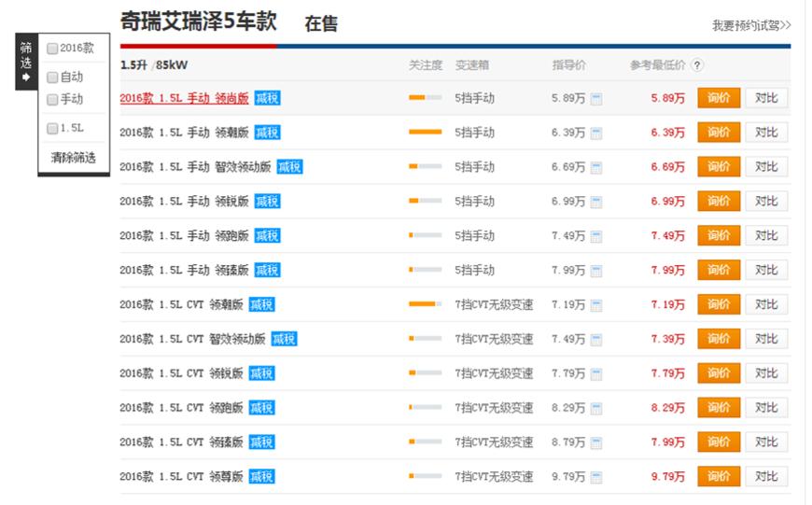Open 2016款 1.5L CVT 领尊版 model link
Image resolution: width=812 pixels, height=505 pixels.
coord(181,476)
